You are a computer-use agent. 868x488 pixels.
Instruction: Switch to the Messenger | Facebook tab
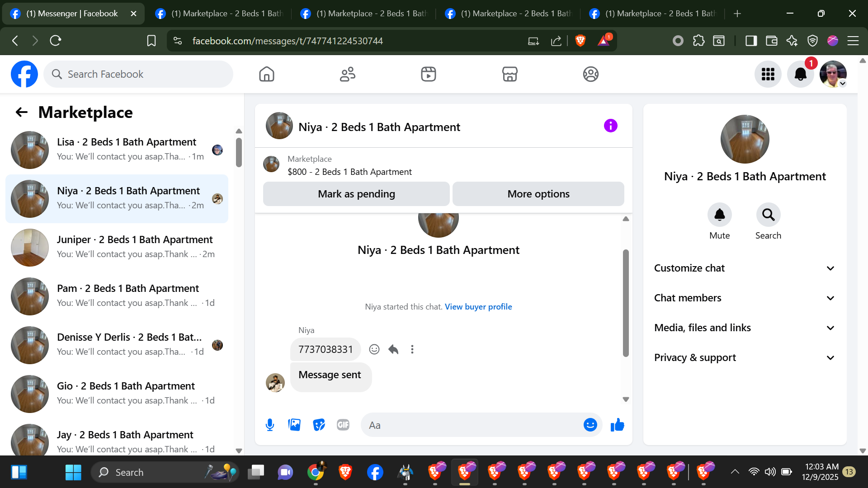pyautogui.click(x=73, y=14)
